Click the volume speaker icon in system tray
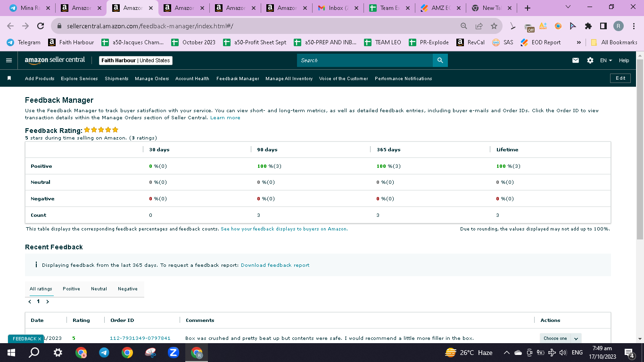 tap(563, 353)
